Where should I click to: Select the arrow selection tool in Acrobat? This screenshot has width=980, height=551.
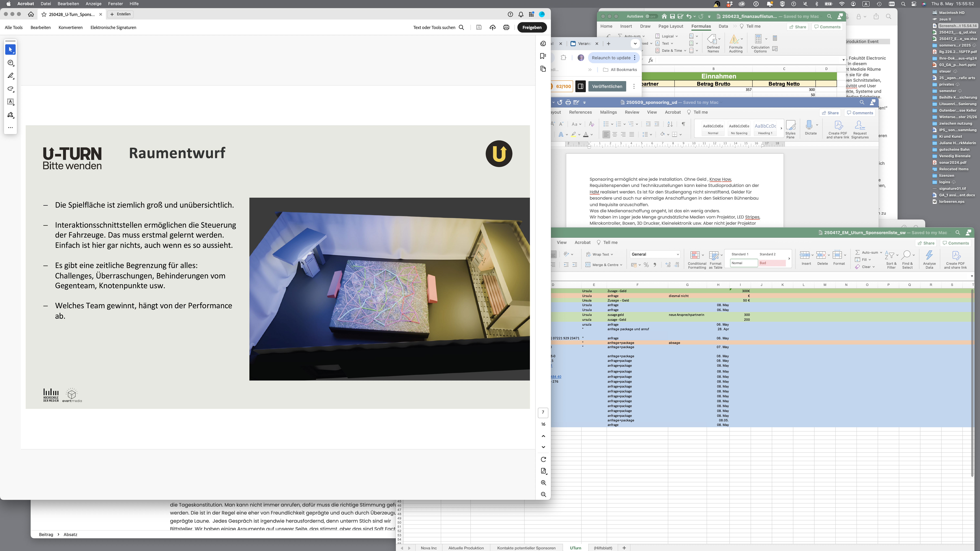(x=11, y=50)
